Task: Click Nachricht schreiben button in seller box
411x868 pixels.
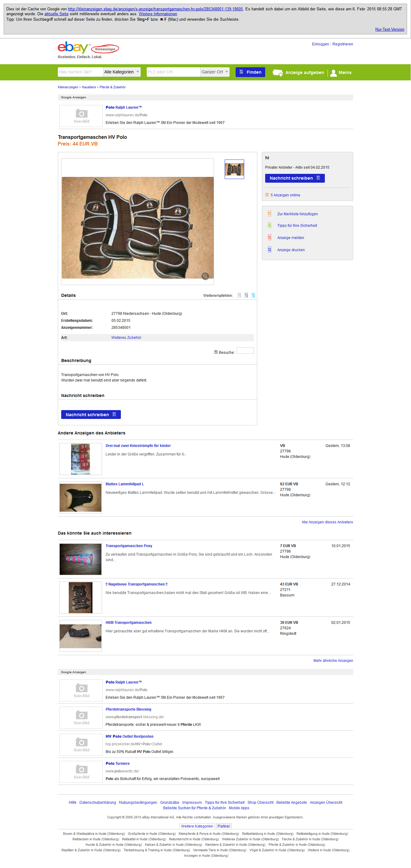Action: tap(295, 178)
